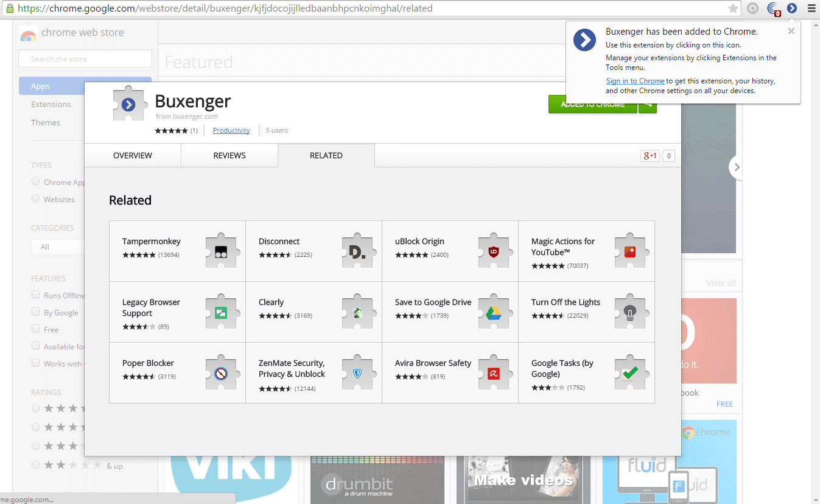Open the uBlock Origin title link
The width and height of the screenshot is (820, 504).
419,241
